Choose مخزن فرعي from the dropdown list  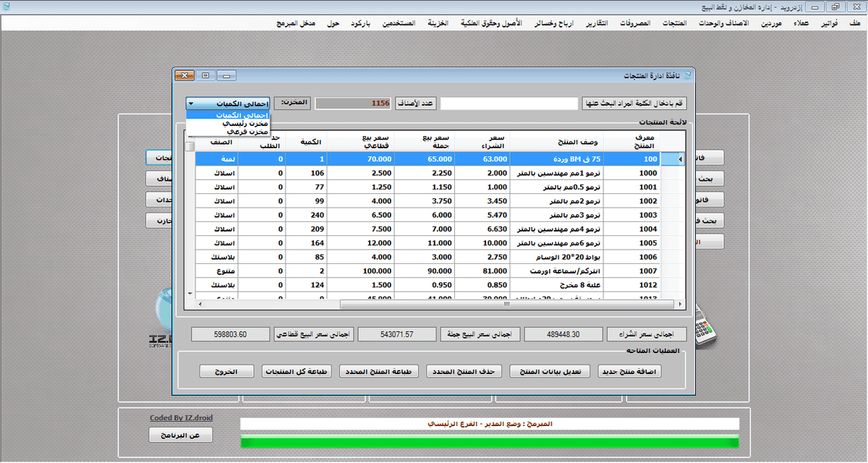point(228,132)
